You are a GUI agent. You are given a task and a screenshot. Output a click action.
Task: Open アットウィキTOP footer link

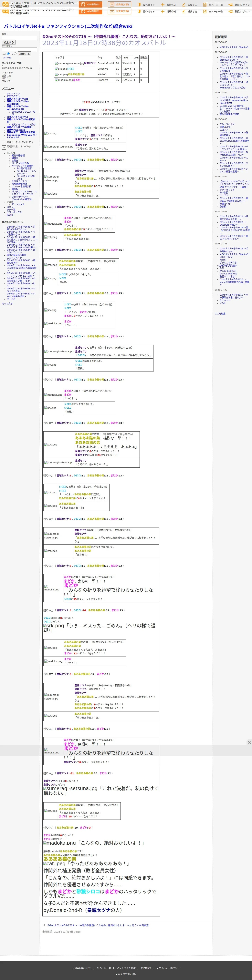click(x=126, y=968)
